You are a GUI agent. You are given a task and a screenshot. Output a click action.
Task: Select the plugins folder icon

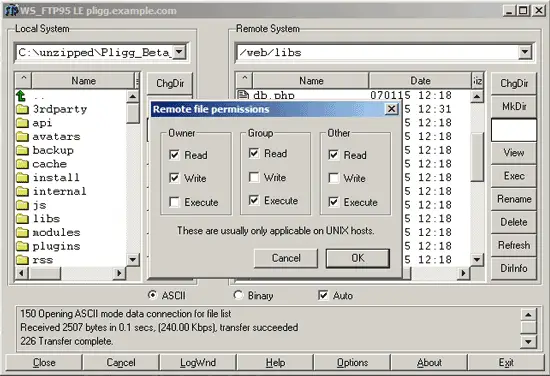click(22, 246)
